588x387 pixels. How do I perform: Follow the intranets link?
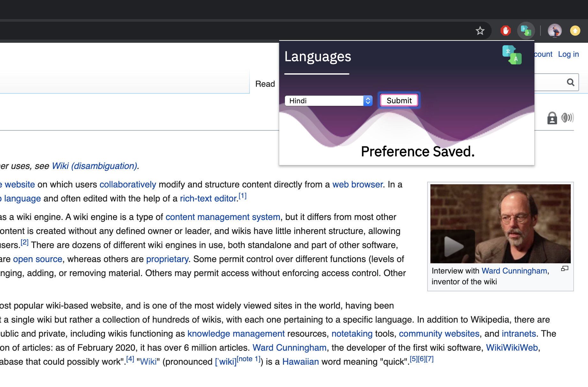click(x=519, y=334)
